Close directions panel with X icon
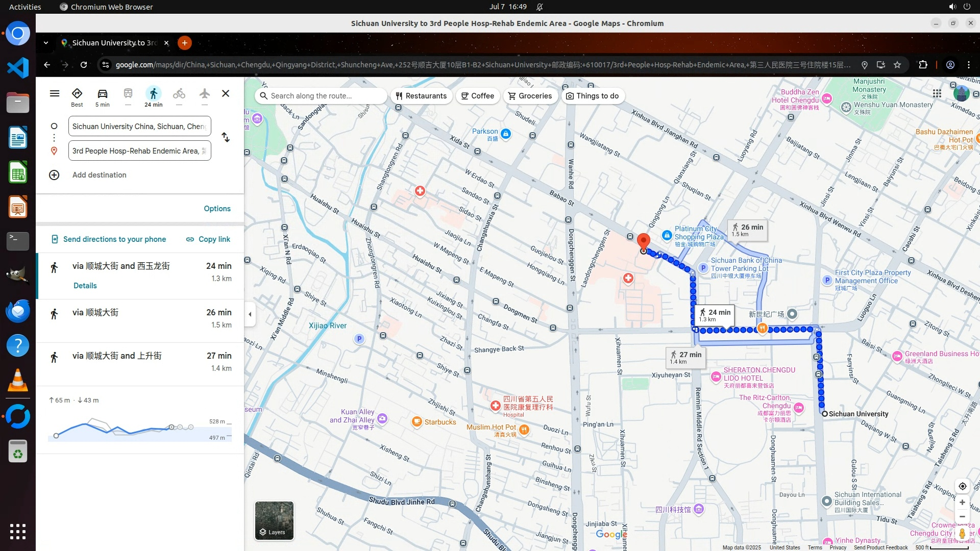Viewport: 980px width, 551px height. [226, 93]
